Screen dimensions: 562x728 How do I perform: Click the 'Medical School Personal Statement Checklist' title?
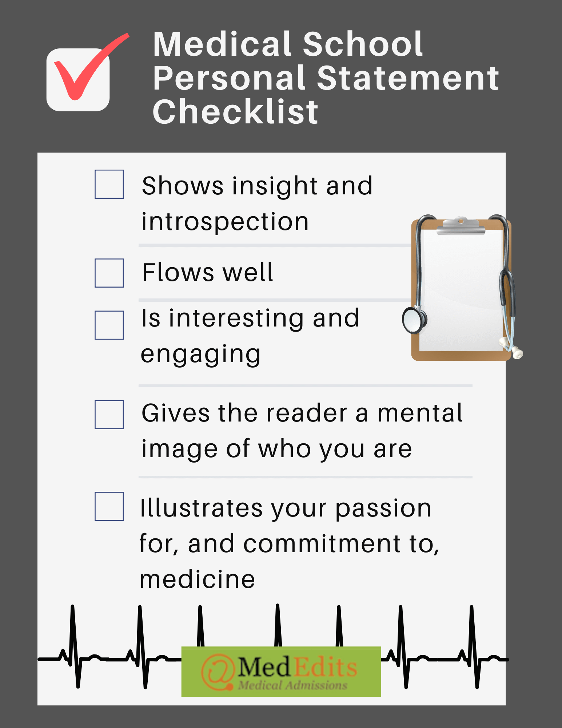click(x=326, y=77)
